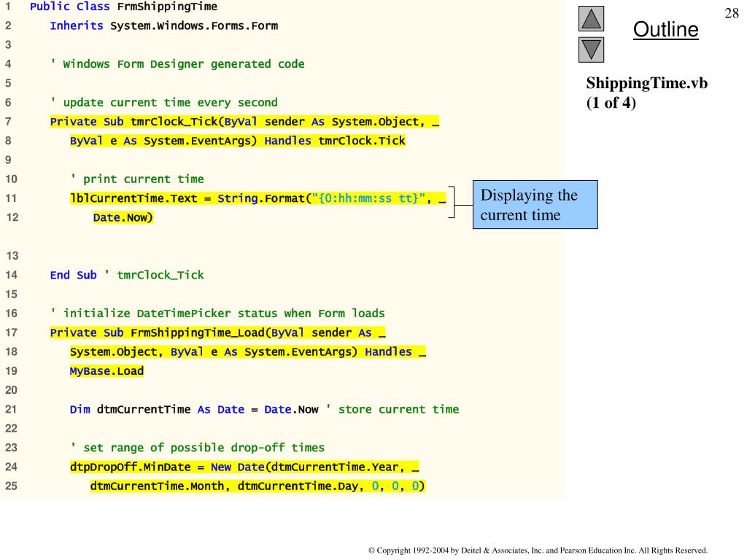The image size is (747, 560).
Task: Click the down arrow navigation button
Action: tap(591, 50)
